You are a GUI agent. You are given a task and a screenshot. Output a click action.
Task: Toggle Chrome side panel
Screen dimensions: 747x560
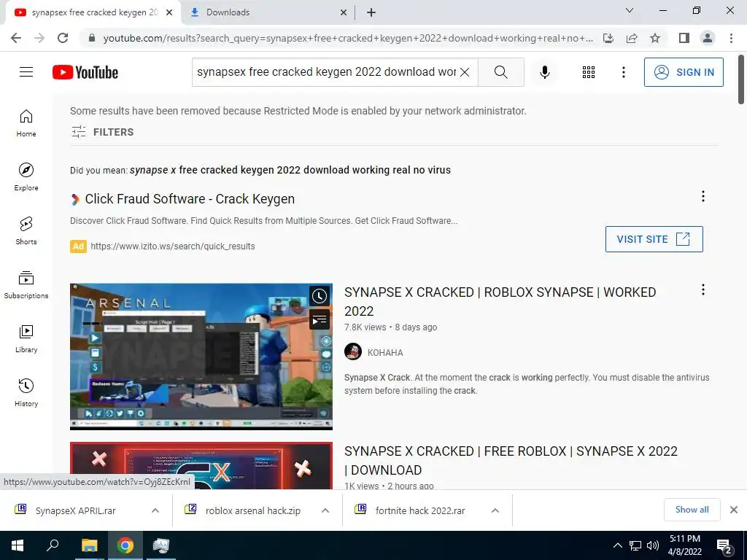tap(684, 38)
